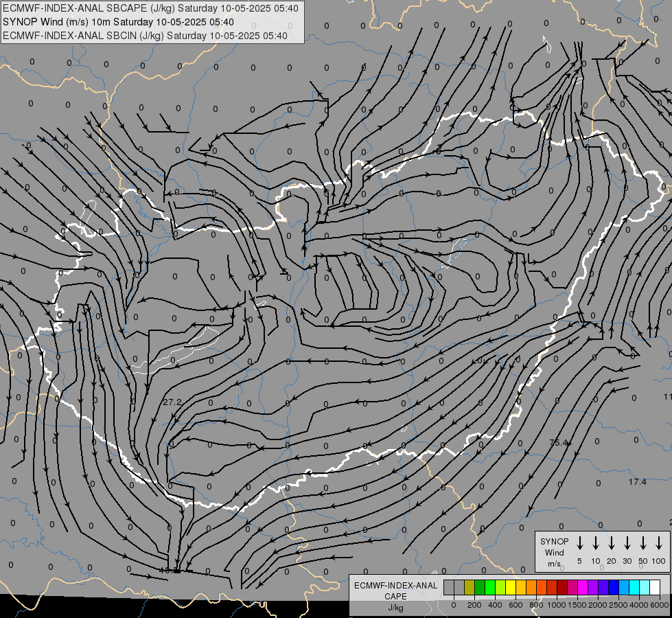The width and height of the screenshot is (672, 618).
Task: Click the 5 m/s wind arrow in SYNOP legend
Action: point(579,543)
